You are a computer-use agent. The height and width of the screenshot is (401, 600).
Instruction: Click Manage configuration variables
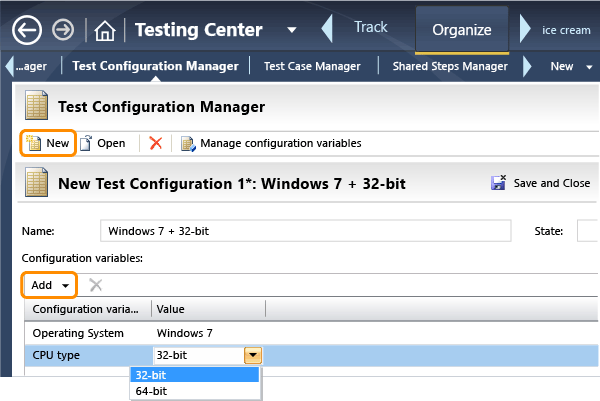coord(271,143)
